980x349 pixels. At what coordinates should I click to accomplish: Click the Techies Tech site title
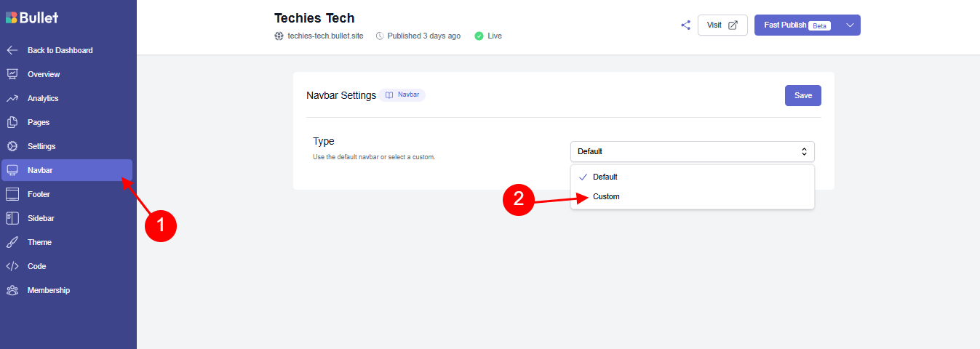pos(314,18)
